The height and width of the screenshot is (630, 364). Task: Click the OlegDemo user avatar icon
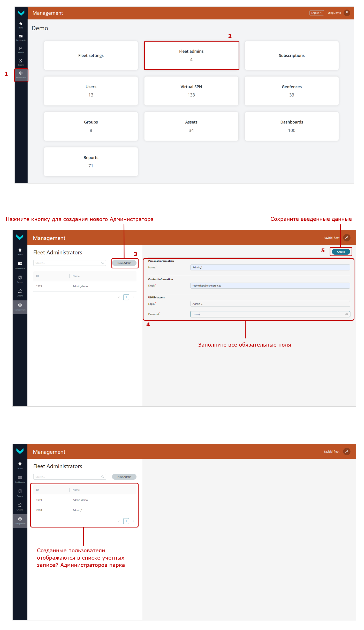click(x=347, y=13)
